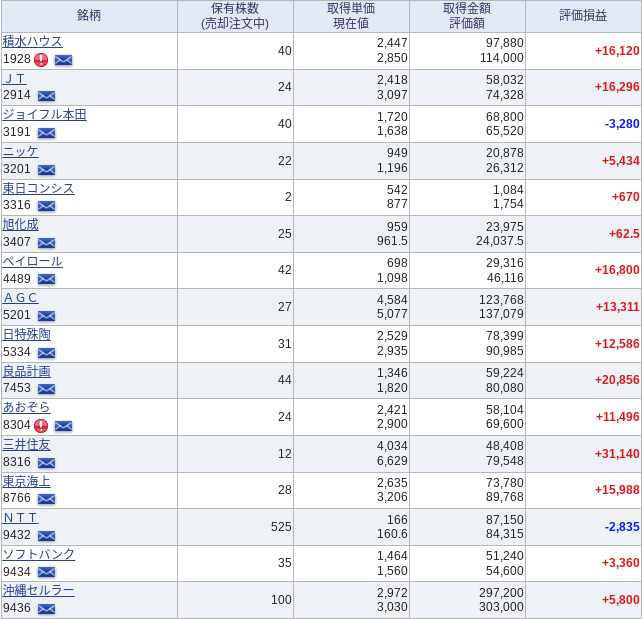Click the mail icon next to 9436

coord(46,609)
